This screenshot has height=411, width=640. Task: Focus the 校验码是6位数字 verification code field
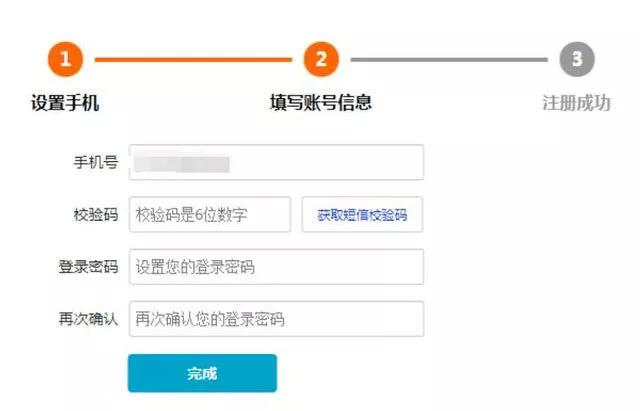click(x=209, y=214)
